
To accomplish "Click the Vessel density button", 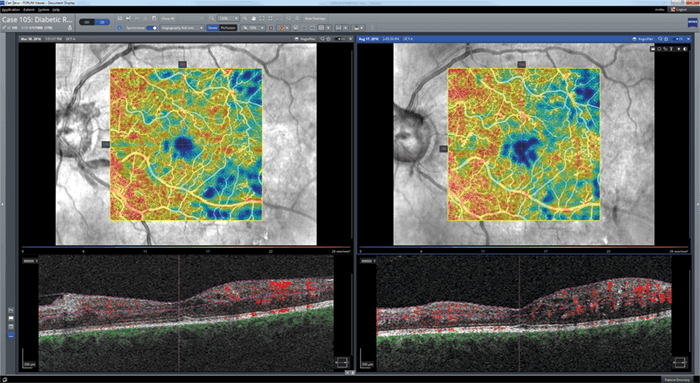I will [212, 28].
